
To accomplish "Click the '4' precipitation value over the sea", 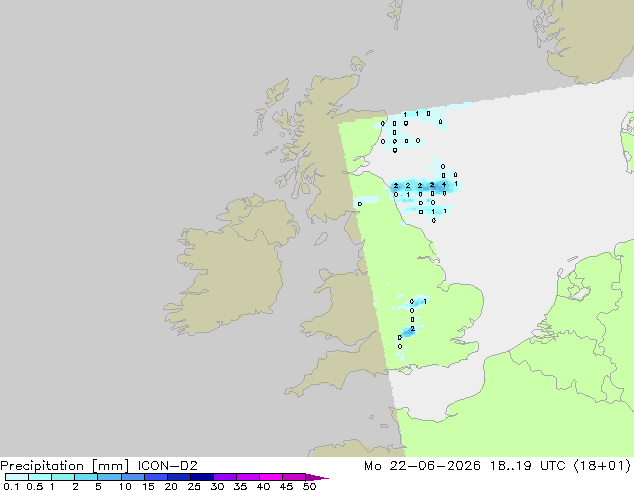I will 444,185.
